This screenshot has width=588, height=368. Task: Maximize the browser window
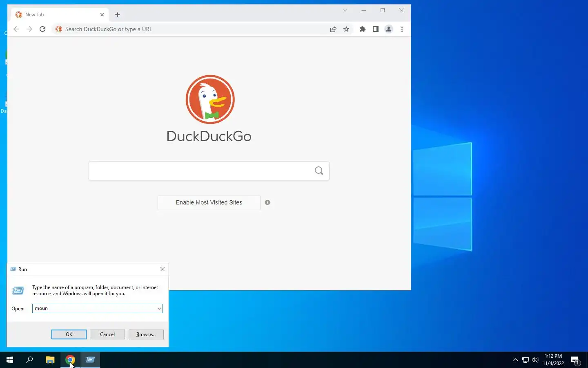383,10
